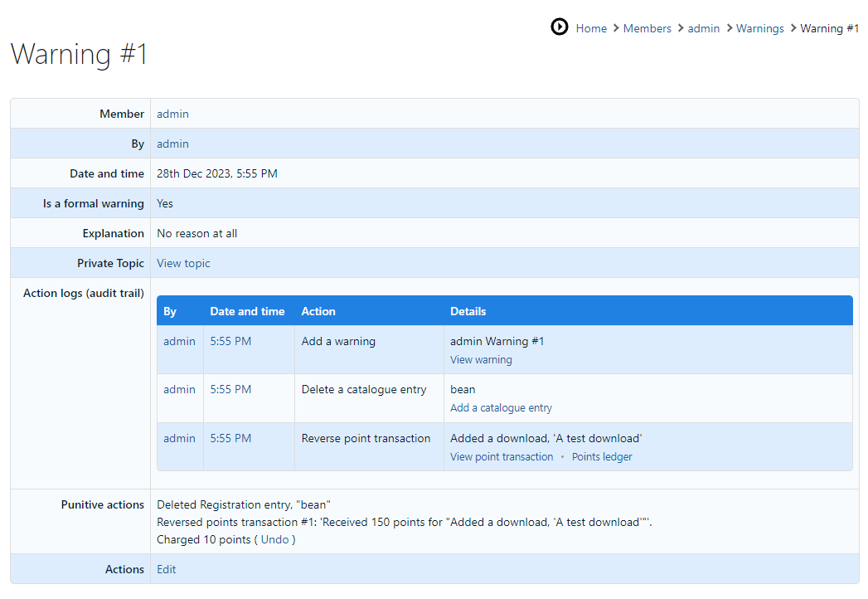Screen dimensions: 868x599
Task: Open admin breadcrumb link
Action: point(704,28)
